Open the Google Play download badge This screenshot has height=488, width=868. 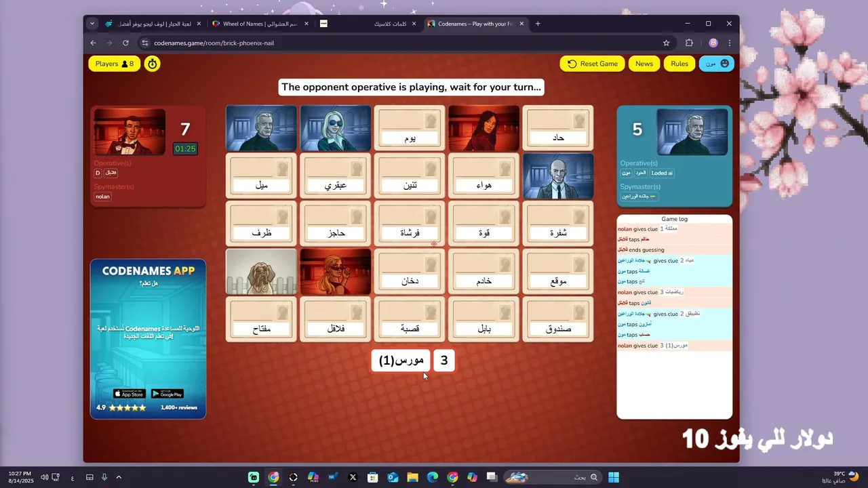167,394
